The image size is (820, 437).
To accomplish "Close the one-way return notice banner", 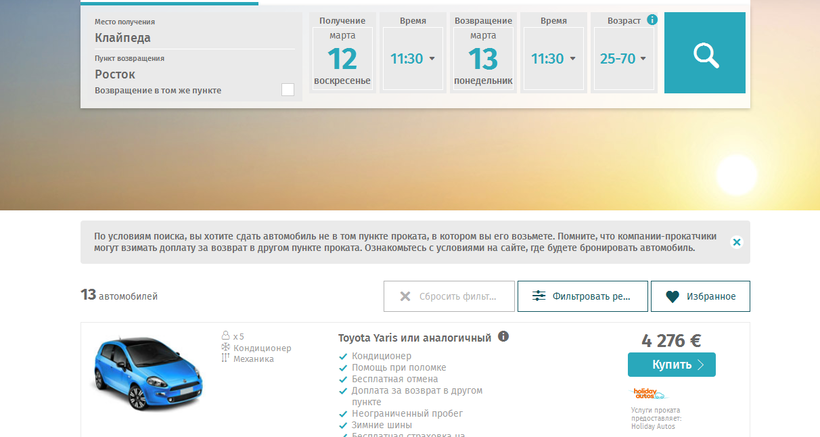I will coord(736,242).
